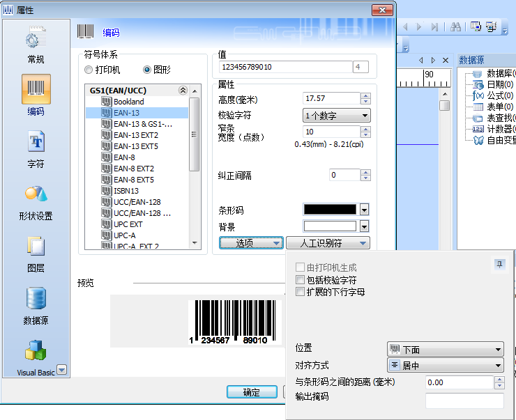Select 计数器 counter item in data source tree
The height and width of the screenshot is (420, 516).
[x=494, y=129]
